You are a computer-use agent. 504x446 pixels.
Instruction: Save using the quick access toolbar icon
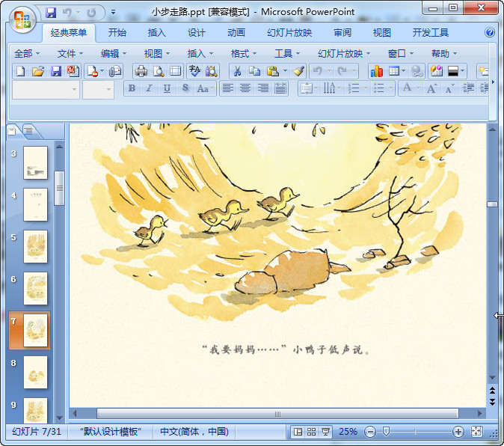pyautogui.click(x=51, y=13)
